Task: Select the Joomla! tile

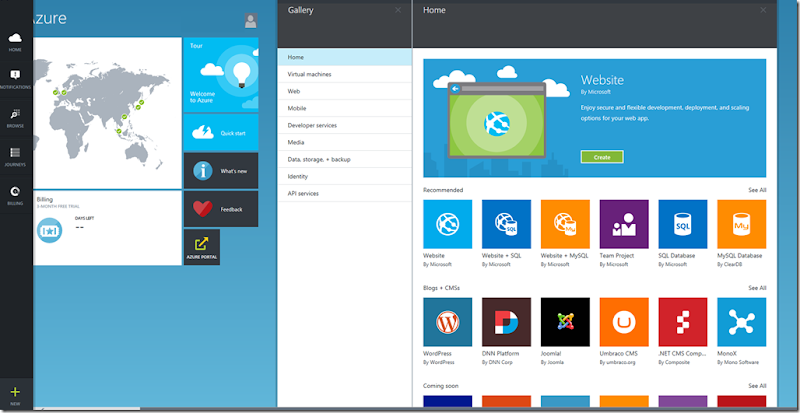Action: point(565,322)
